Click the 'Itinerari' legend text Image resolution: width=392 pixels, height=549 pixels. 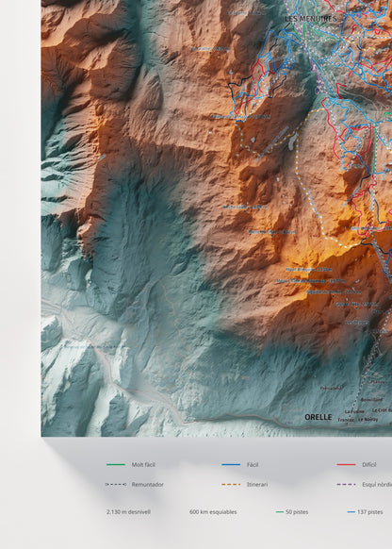pyautogui.click(x=257, y=485)
